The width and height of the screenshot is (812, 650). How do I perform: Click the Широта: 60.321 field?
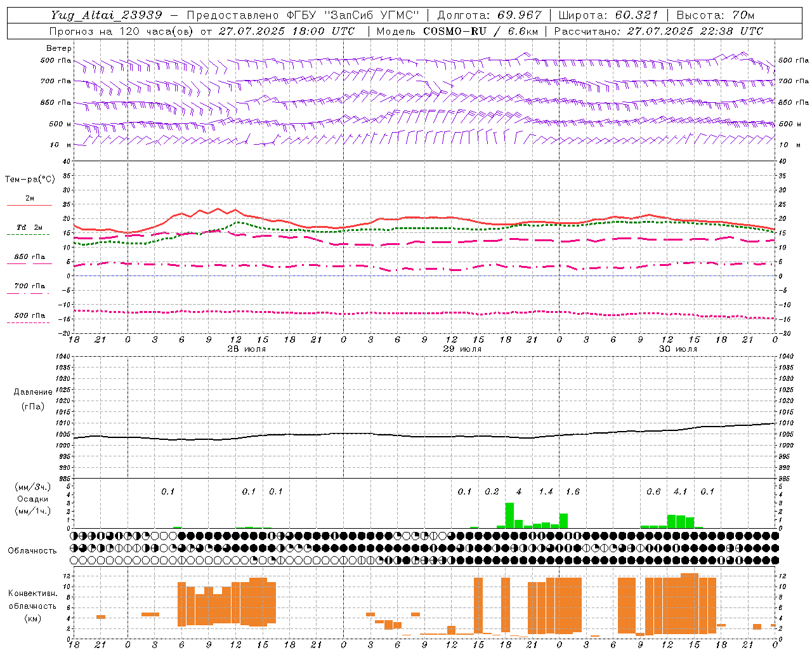pyautogui.click(x=608, y=15)
